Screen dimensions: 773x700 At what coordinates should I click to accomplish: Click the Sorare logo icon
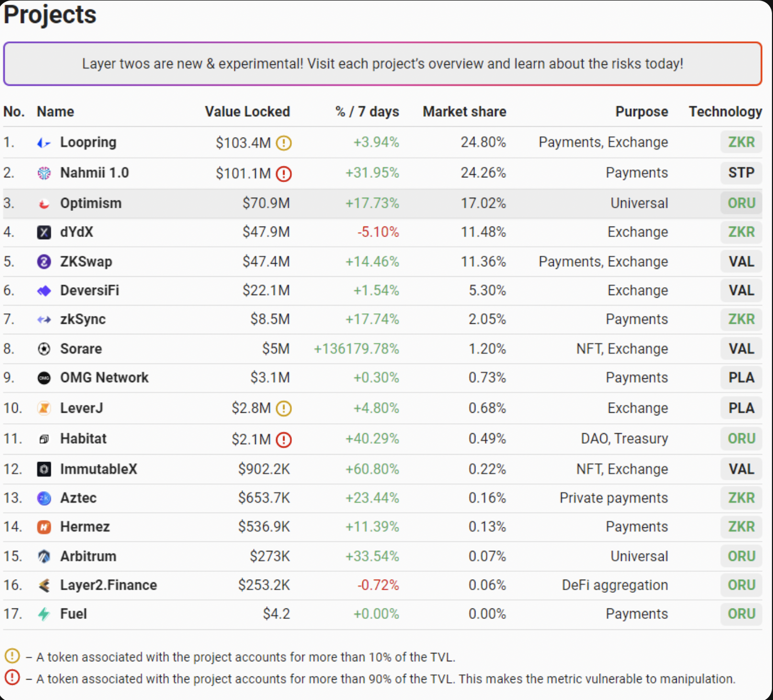(x=44, y=349)
